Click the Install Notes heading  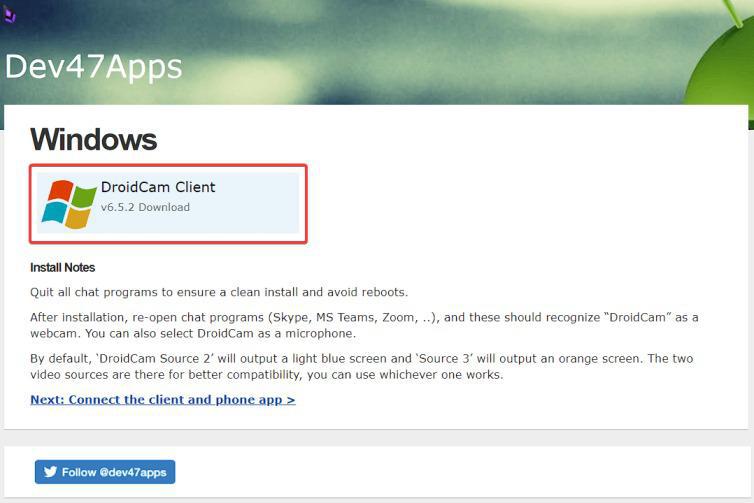pos(63,267)
